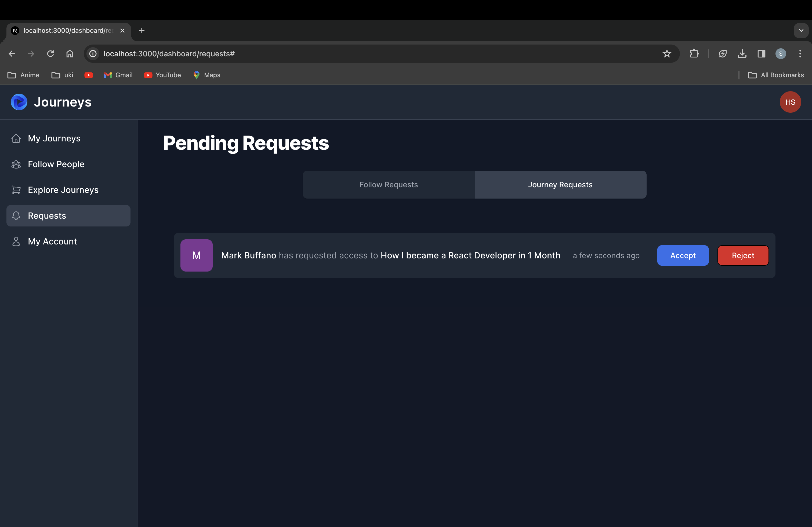
Task: Expand the tab search dropdown arrow
Action: coord(801,31)
